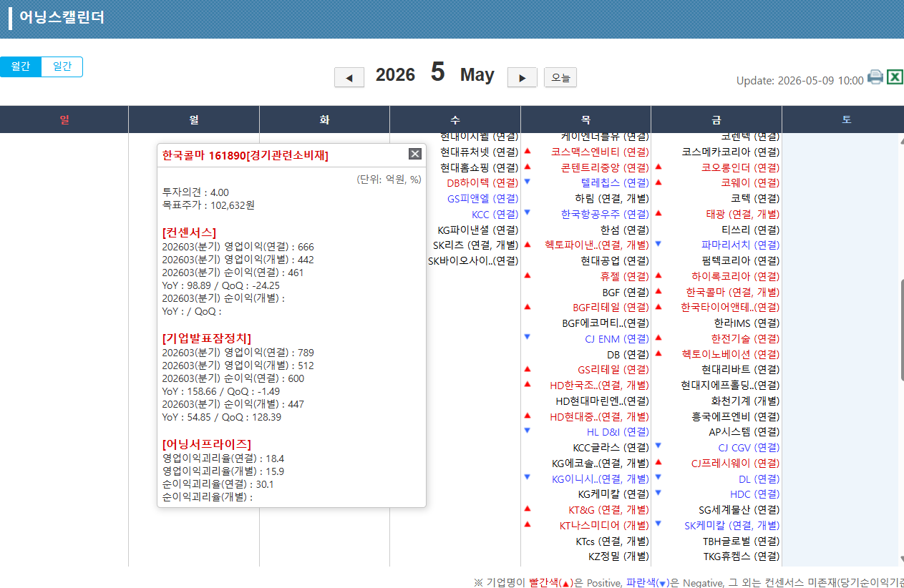Switch to the 월간 view
Viewport: 904px width, 588px height.
pos(21,67)
